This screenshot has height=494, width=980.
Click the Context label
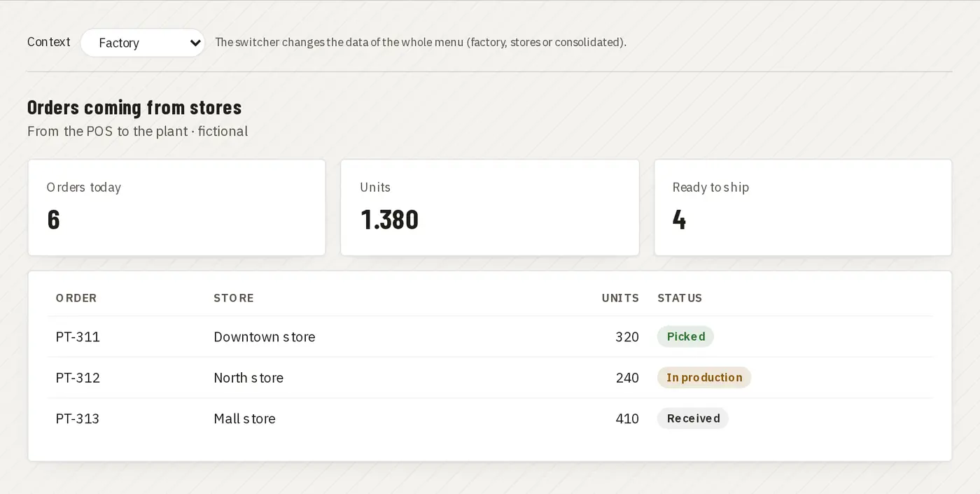tap(49, 42)
